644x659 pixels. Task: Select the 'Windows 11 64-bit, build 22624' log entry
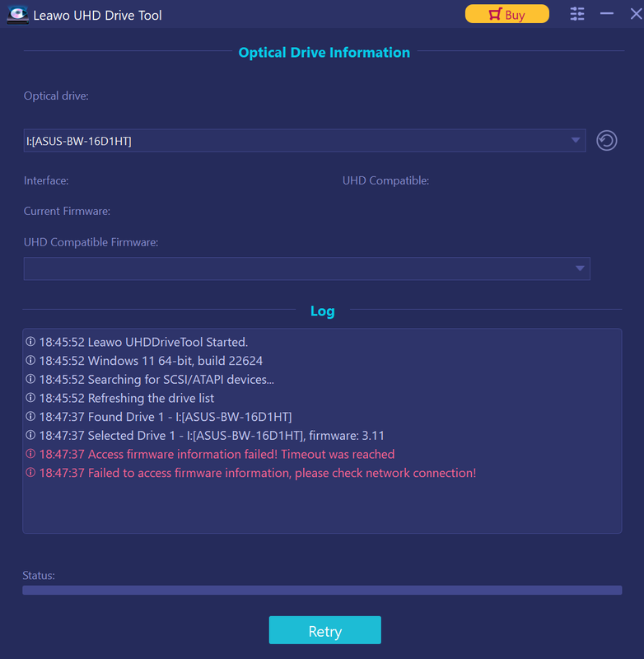click(144, 361)
